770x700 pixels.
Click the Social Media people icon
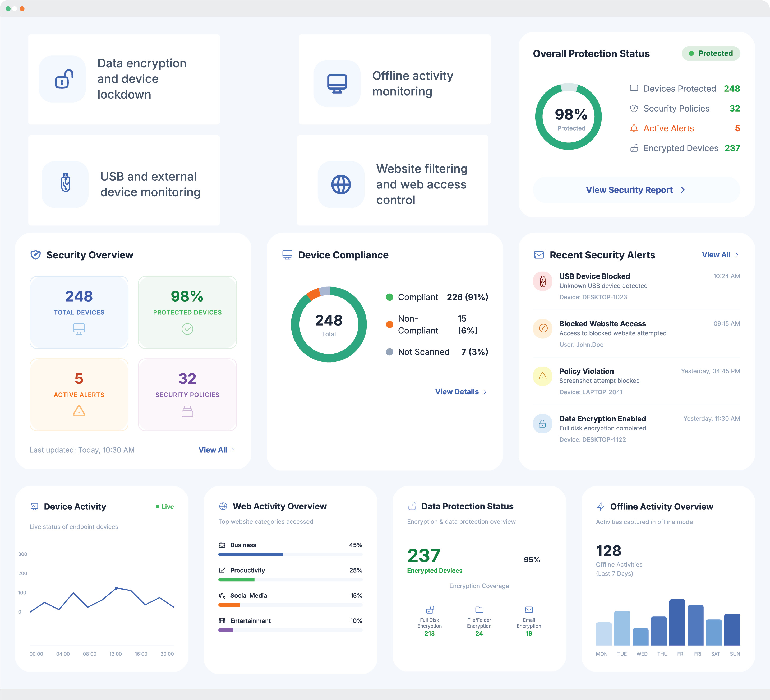[222, 595]
